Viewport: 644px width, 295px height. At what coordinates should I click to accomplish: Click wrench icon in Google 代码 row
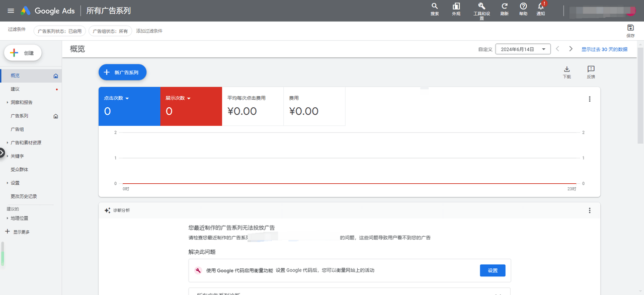198,270
